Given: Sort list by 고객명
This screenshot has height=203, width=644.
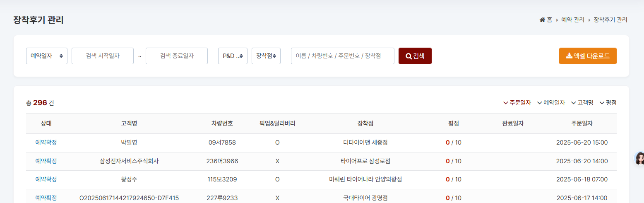Looking at the screenshot, I should pos(582,103).
